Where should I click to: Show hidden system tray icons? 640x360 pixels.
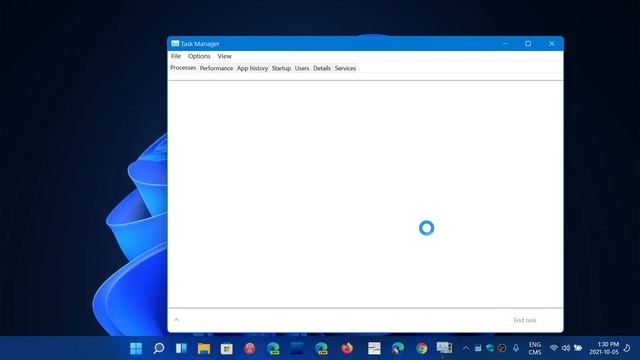(466, 348)
